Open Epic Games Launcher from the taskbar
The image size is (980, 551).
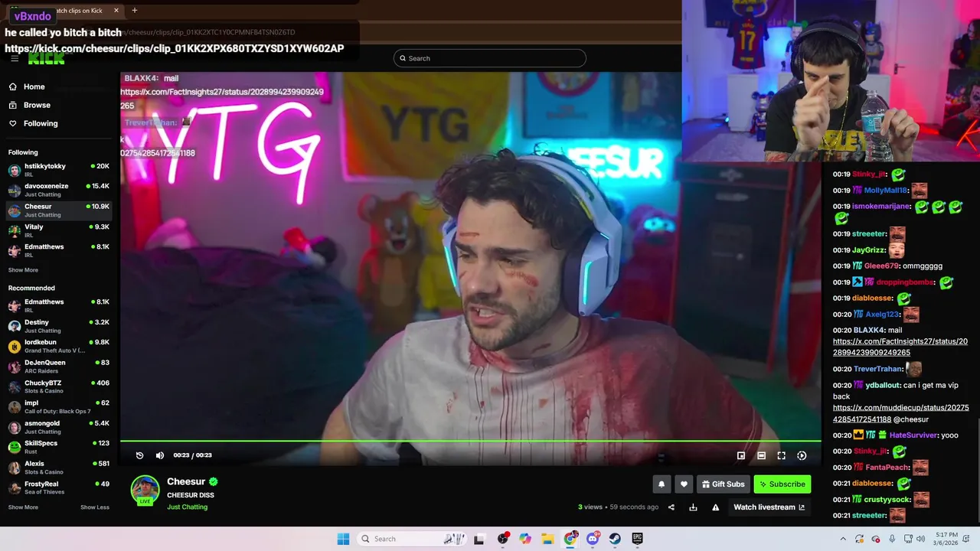coord(638,539)
